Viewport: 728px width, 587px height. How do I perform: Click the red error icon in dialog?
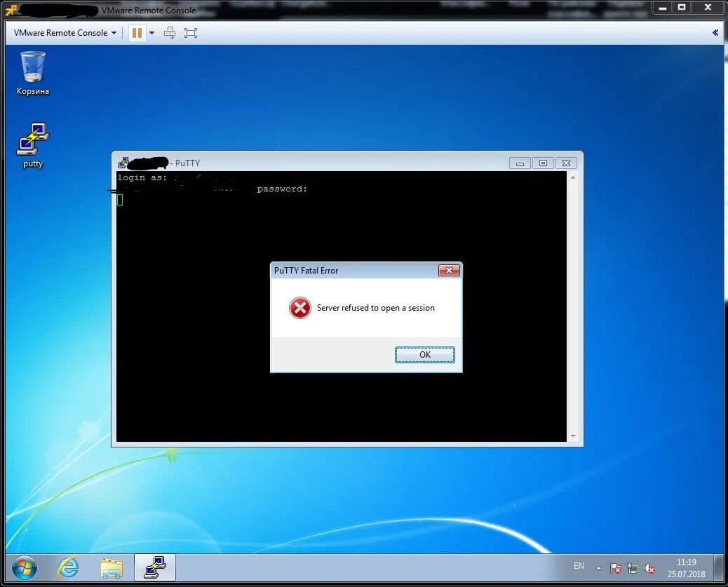pyautogui.click(x=300, y=308)
